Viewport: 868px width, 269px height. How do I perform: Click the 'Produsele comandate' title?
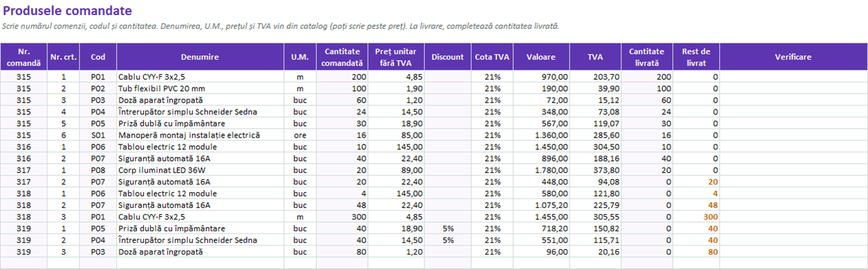click(68, 11)
